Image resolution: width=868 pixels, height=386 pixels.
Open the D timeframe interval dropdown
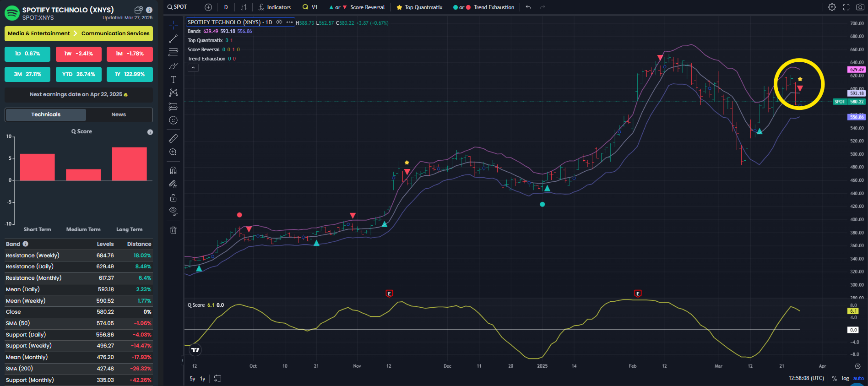[x=226, y=7]
